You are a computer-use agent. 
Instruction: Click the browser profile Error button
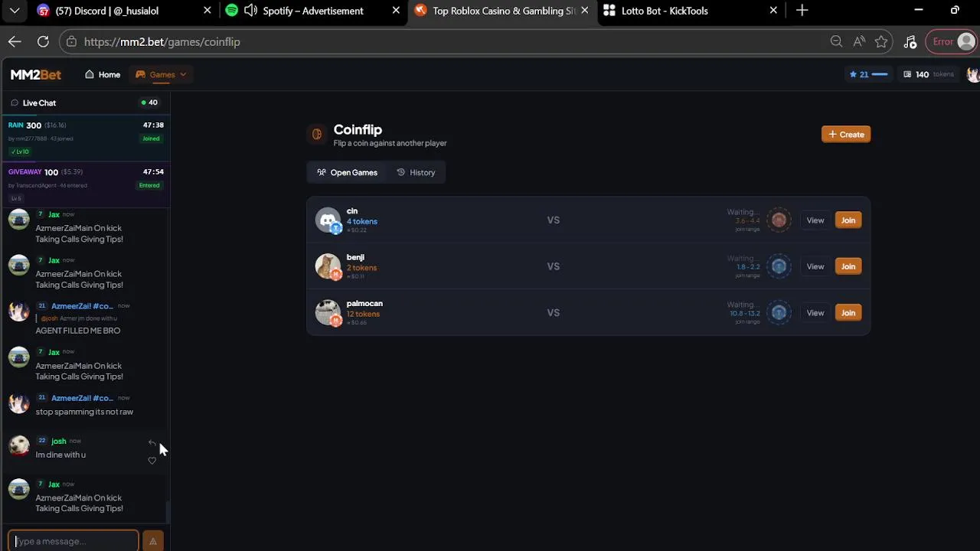coord(952,42)
